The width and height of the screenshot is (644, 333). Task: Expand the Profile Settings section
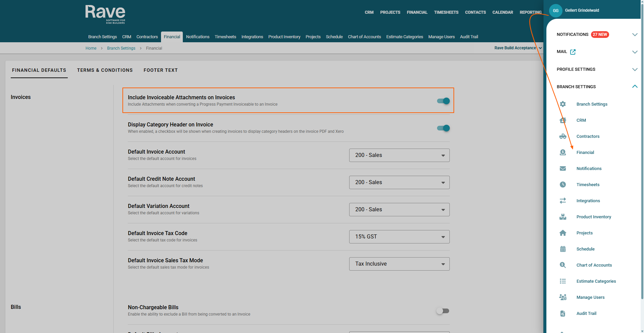(x=635, y=69)
